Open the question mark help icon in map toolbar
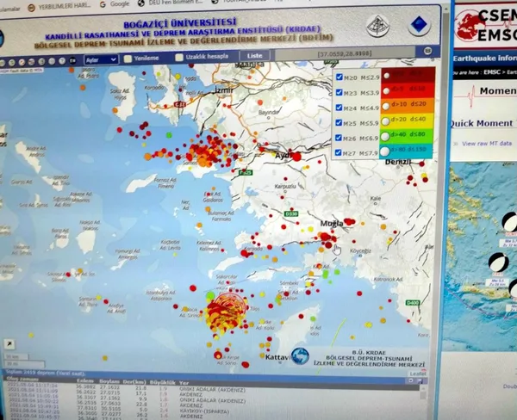Screen dimensions: 517x420 (62, 61)
